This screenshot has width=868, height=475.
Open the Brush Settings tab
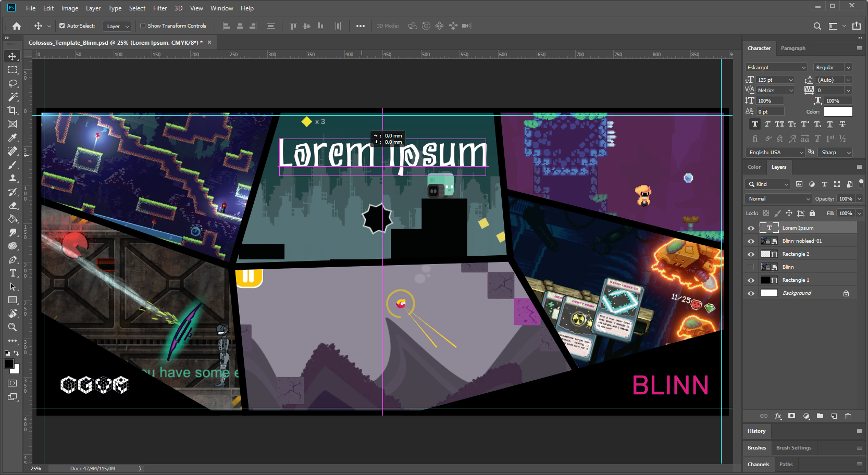coord(793,448)
